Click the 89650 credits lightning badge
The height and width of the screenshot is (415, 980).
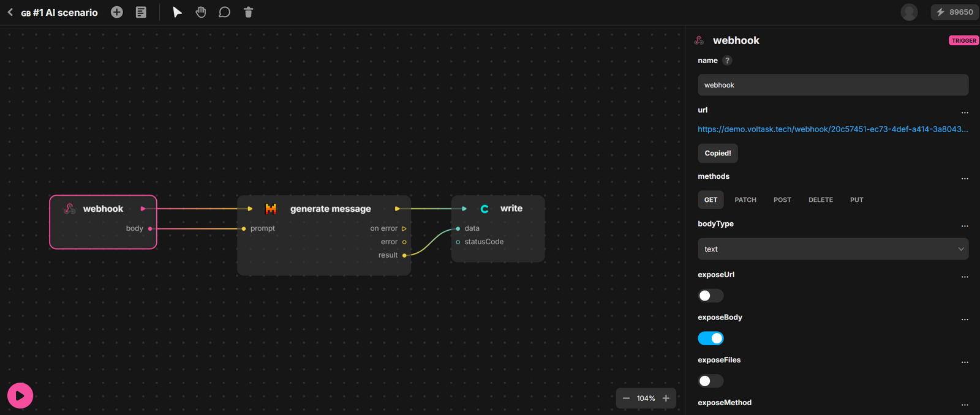click(955, 12)
